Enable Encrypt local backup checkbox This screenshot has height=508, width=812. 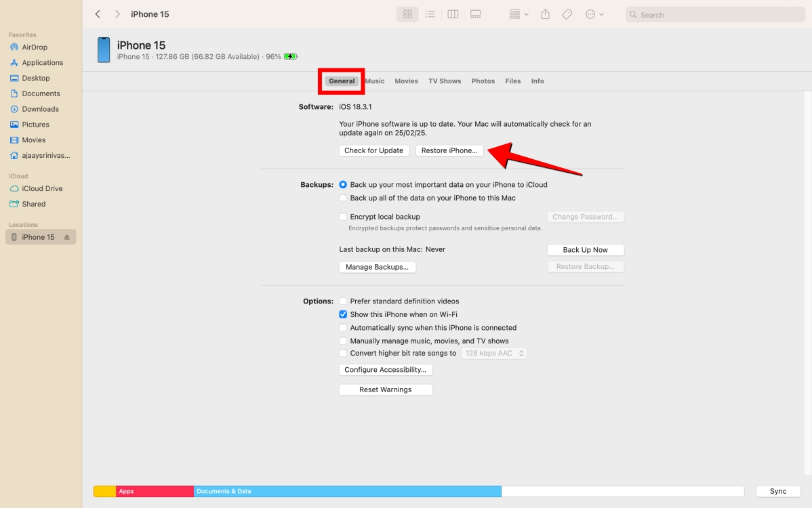click(343, 217)
